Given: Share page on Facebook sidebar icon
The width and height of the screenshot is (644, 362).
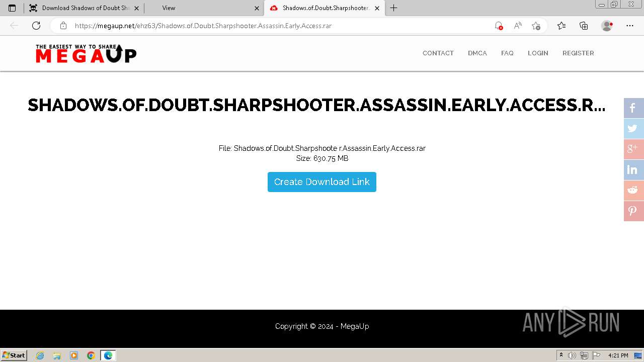Looking at the screenshot, I should [x=633, y=108].
